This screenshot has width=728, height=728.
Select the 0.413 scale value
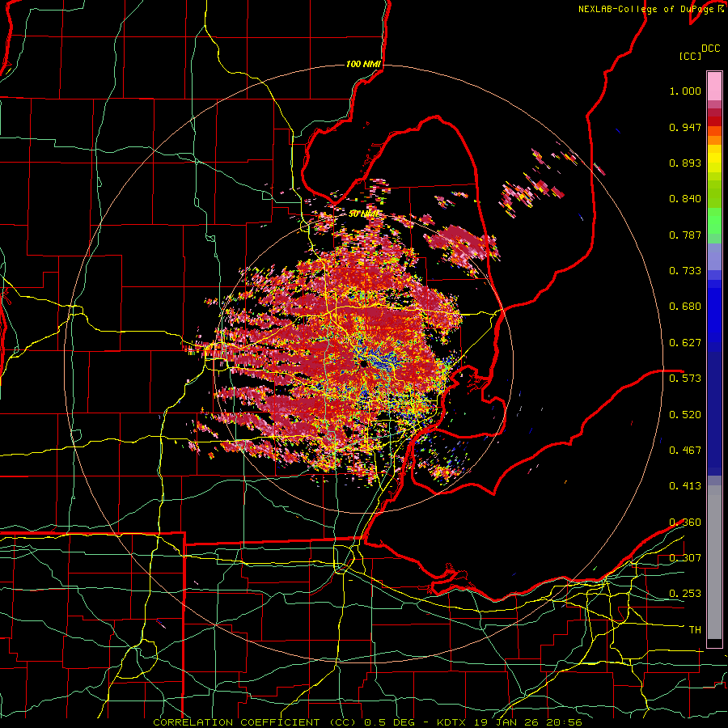point(685,486)
